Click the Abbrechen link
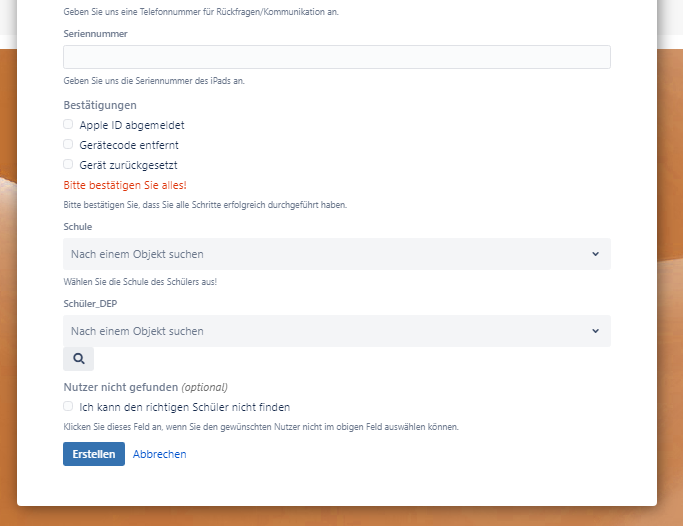Screen dimensions: 683x526 pyautogui.click(x=159, y=454)
